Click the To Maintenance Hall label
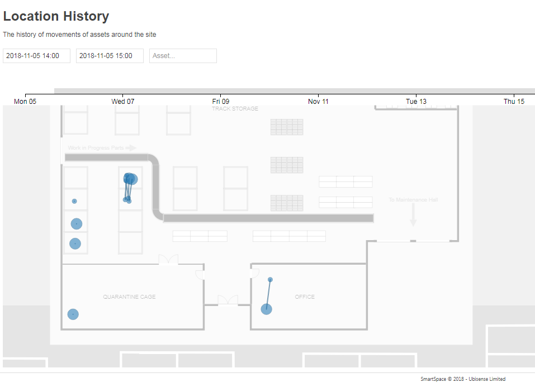The image size is (535, 392). coord(413,200)
